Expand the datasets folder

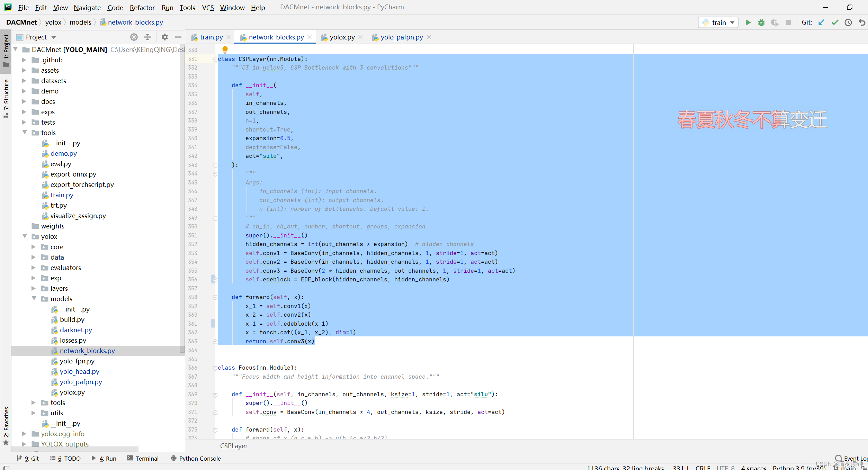pos(24,81)
